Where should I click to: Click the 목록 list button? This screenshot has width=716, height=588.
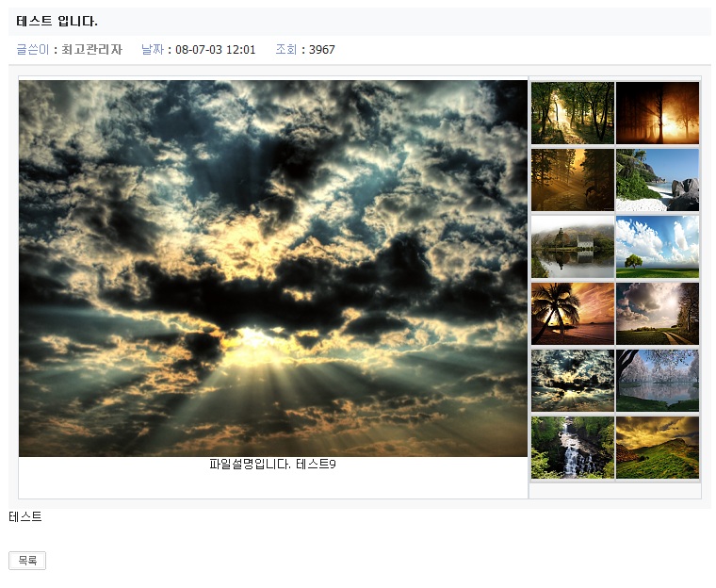click(x=27, y=560)
